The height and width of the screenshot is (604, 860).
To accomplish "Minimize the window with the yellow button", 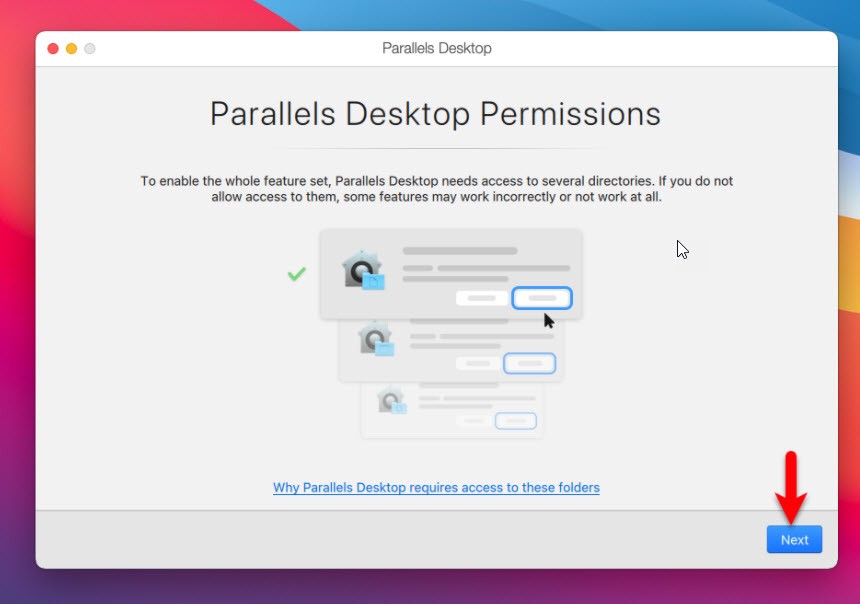I will (x=71, y=49).
